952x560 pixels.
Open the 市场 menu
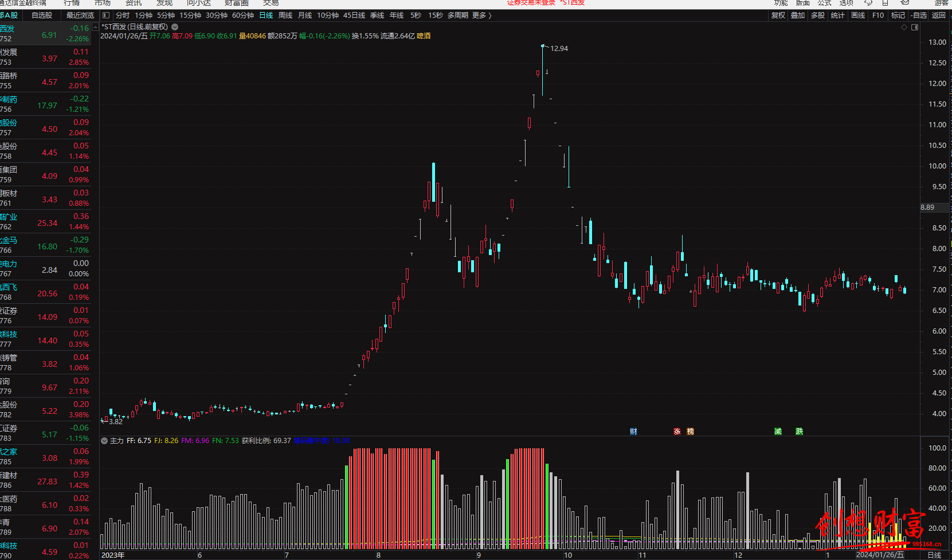tap(103, 3)
